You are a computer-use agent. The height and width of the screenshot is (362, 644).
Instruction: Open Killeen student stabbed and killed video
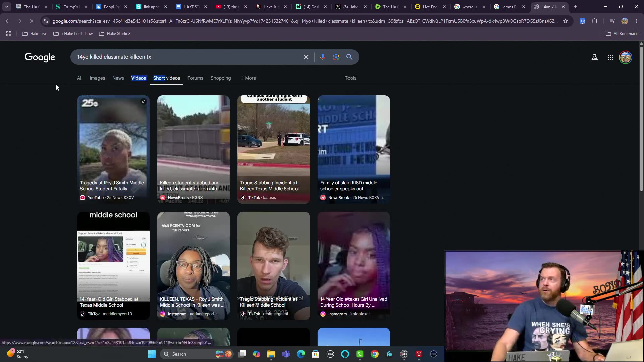[194, 149]
